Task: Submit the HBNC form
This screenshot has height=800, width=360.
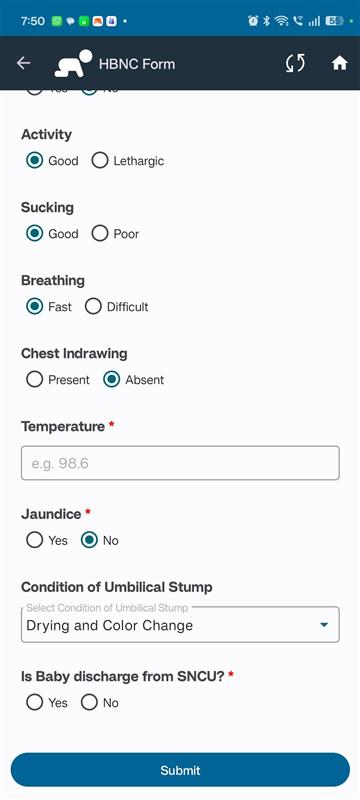Action: [x=180, y=770]
